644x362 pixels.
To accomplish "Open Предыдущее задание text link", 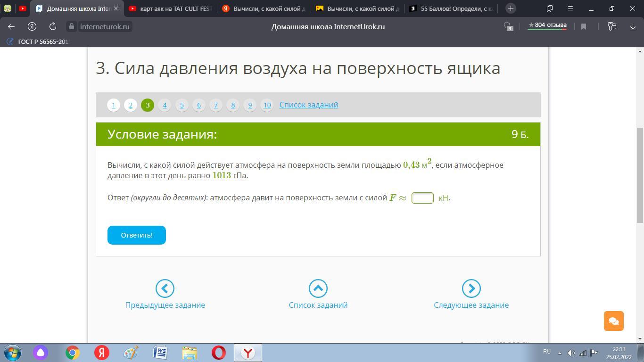I will 165,305.
